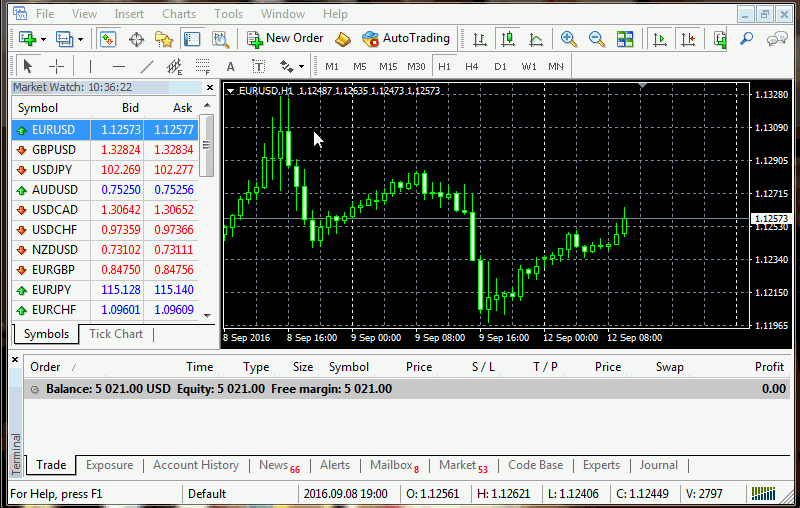The image size is (800, 508).
Task: Select the crosshair tool
Action: coord(56,66)
